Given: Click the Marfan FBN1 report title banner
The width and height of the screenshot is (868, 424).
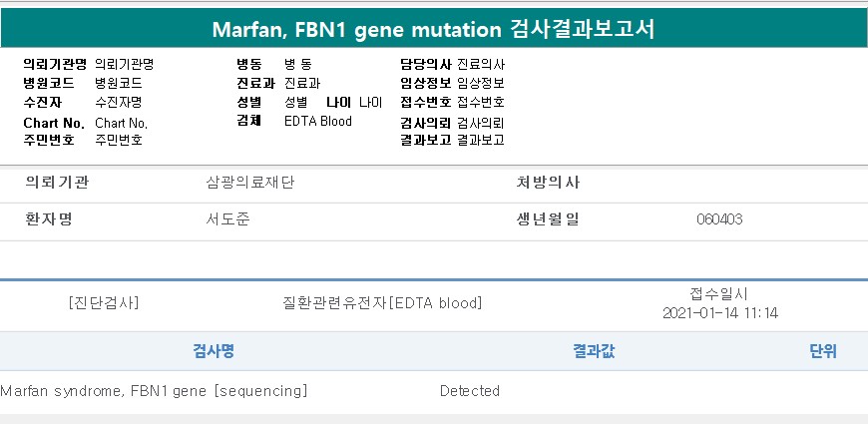Looking at the screenshot, I should click(434, 27).
